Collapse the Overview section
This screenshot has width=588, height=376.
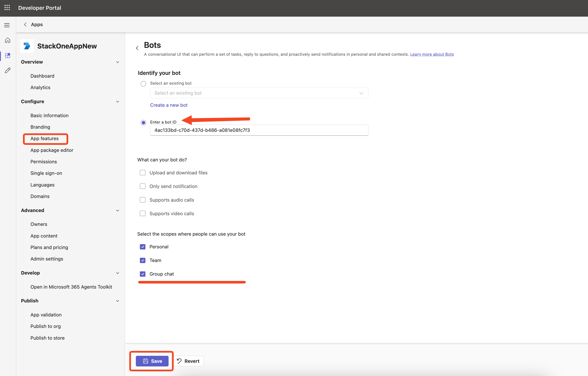click(x=118, y=62)
